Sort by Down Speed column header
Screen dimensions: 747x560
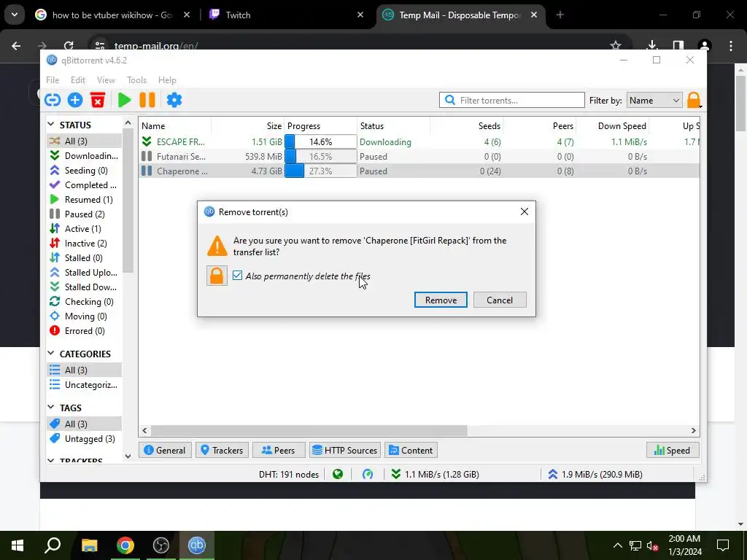coord(612,125)
